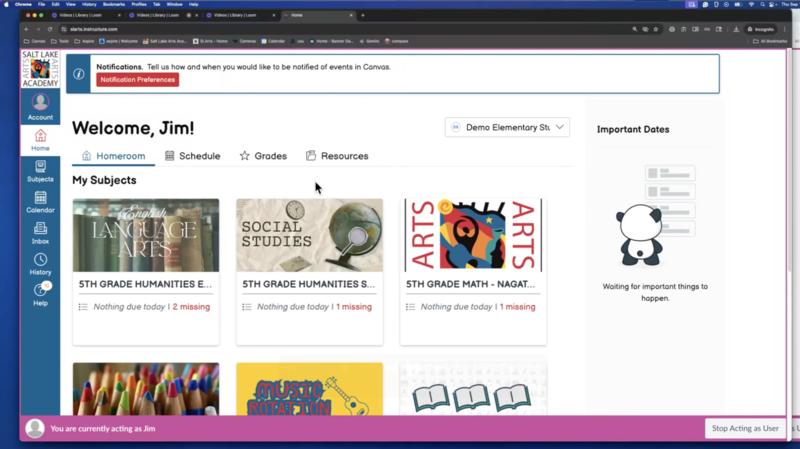Open the All Bookmarks folder
Screen dimensions: 800x449
[x=770, y=41]
